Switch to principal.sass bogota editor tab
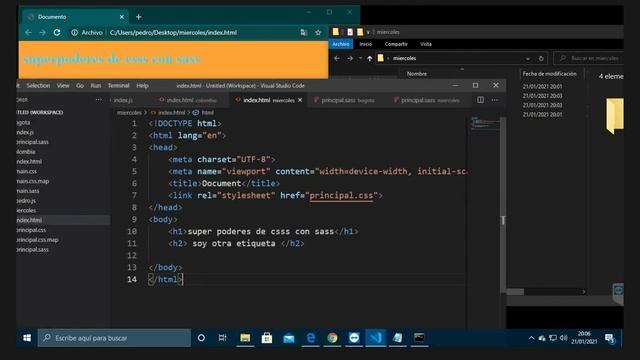The image size is (640, 360). click(x=348, y=100)
